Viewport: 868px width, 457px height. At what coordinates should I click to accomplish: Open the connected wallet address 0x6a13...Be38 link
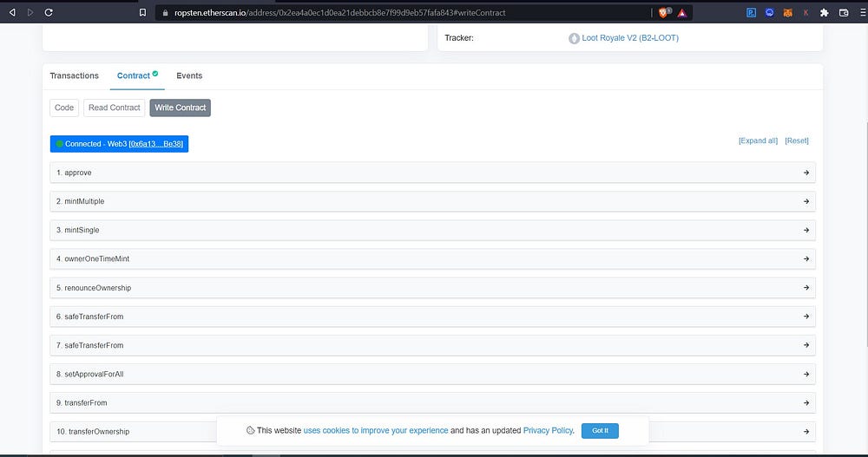(x=155, y=144)
